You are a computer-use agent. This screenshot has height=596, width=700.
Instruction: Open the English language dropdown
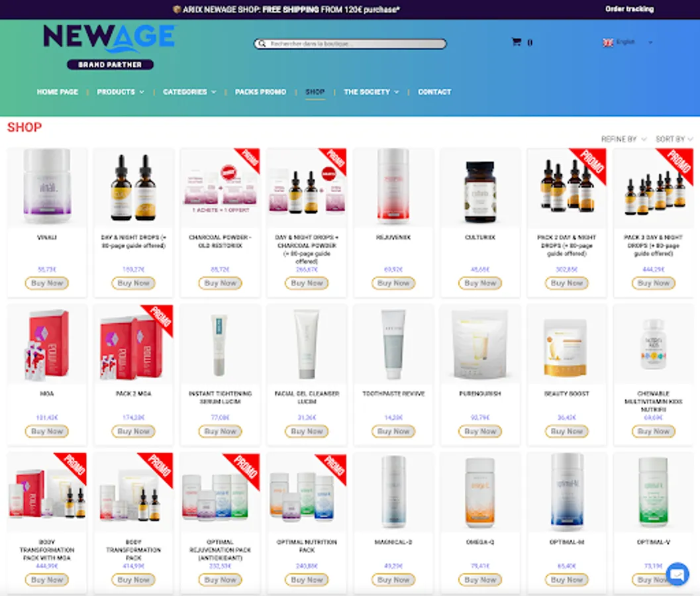tap(628, 42)
